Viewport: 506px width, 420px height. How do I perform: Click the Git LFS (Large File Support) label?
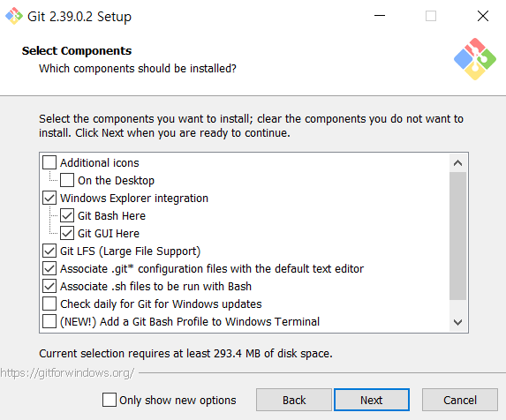[x=131, y=251]
